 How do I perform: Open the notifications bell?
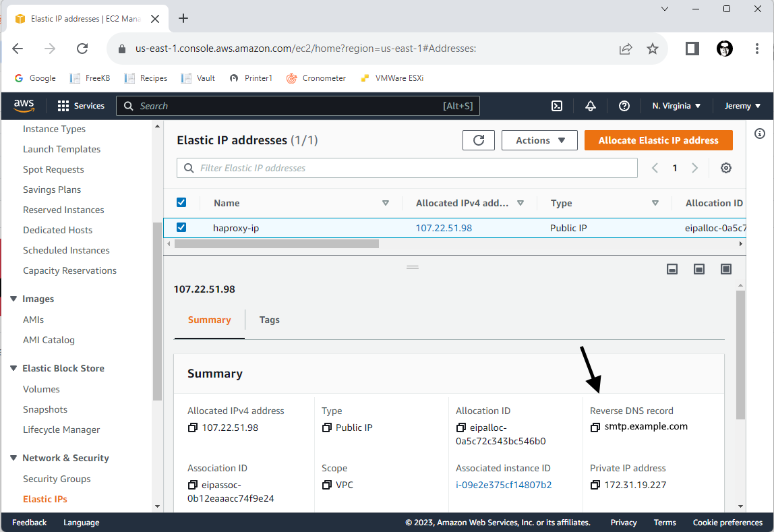[x=591, y=106]
